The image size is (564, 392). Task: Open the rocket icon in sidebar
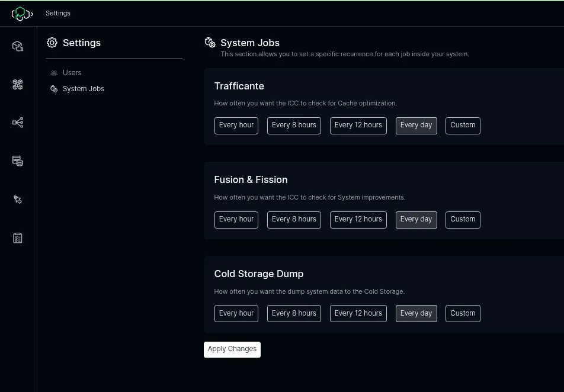pos(18,200)
